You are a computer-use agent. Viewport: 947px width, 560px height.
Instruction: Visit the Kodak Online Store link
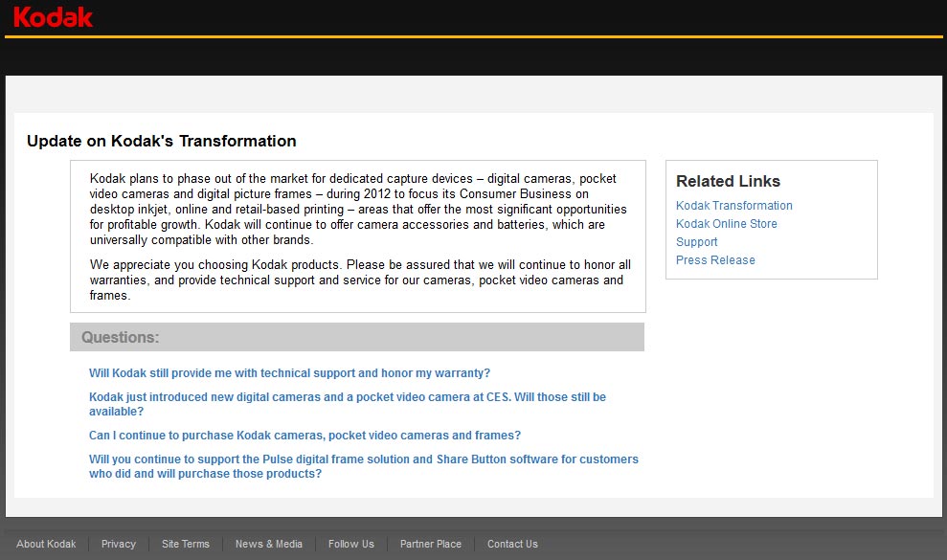point(726,223)
